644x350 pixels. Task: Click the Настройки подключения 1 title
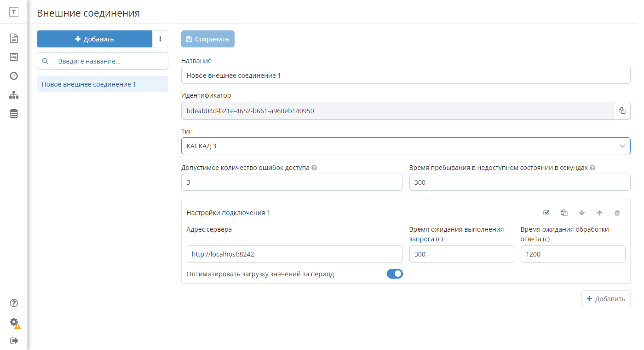228,213
